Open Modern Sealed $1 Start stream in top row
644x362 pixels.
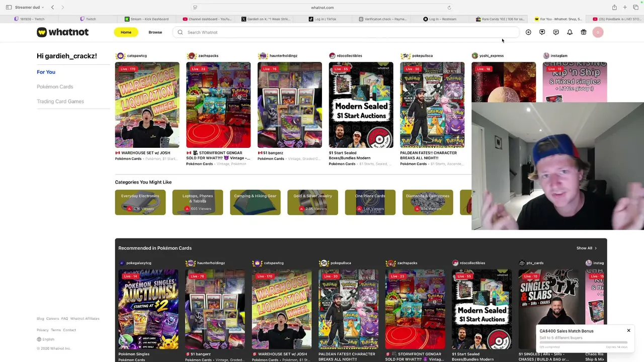click(361, 105)
